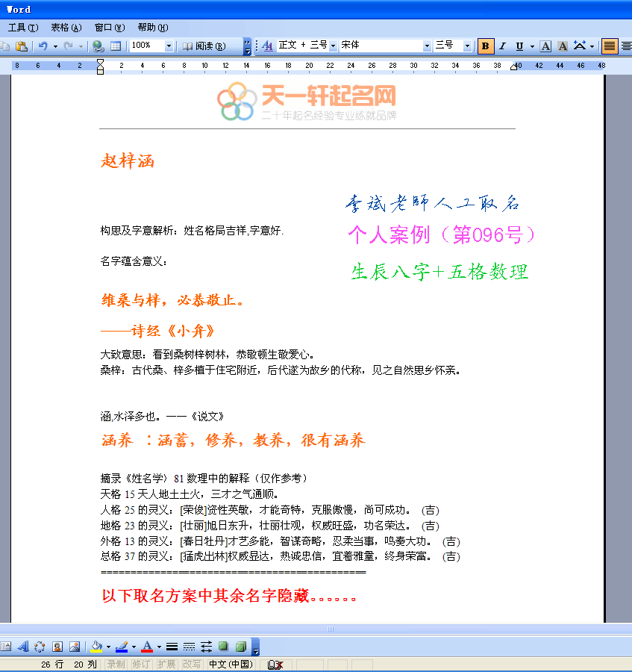Open the Undo history dropdown arrow
Screen dimensions: 632x672
[x=55, y=46]
